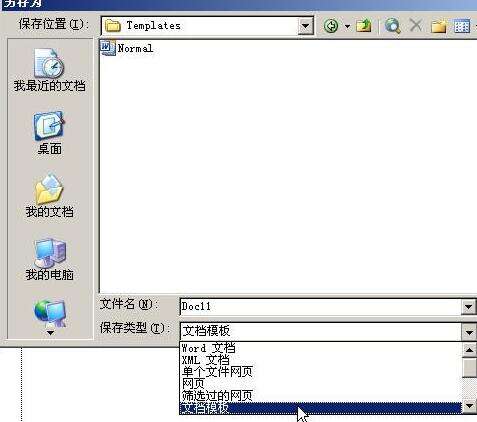
Task: Select 我的电脑 in places bar
Action: point(49,259)
